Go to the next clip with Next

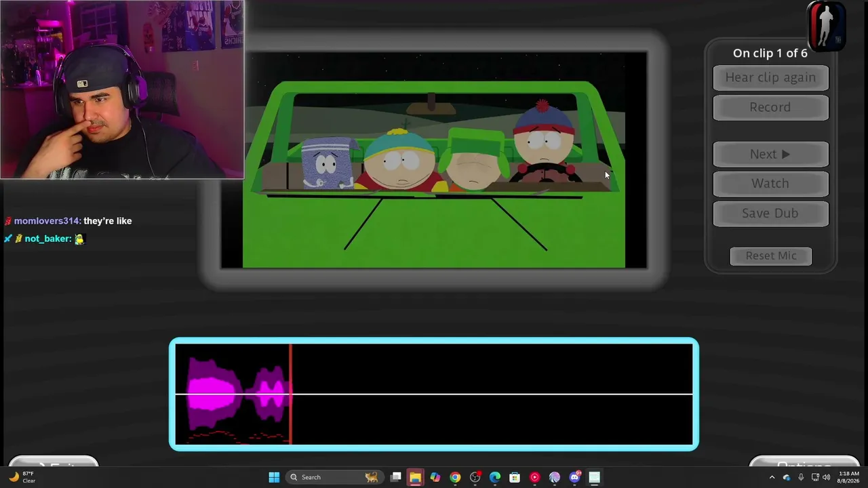coord(770,154)
